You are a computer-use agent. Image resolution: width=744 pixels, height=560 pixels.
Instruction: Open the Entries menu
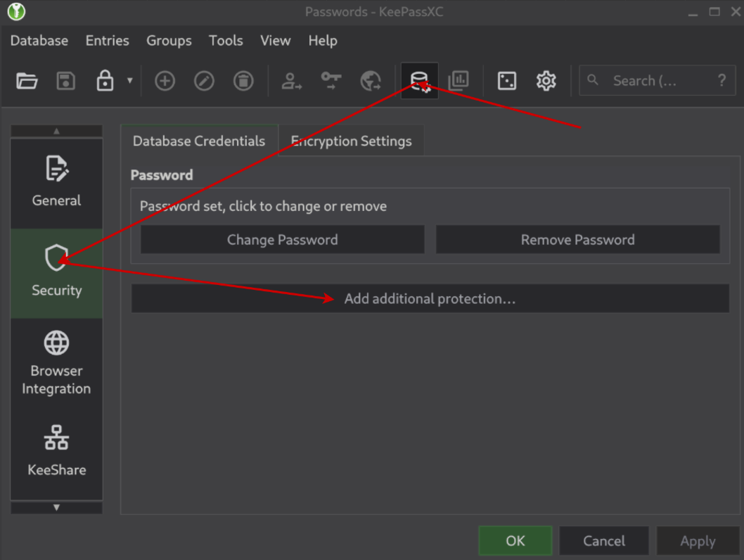pos(107,41)
